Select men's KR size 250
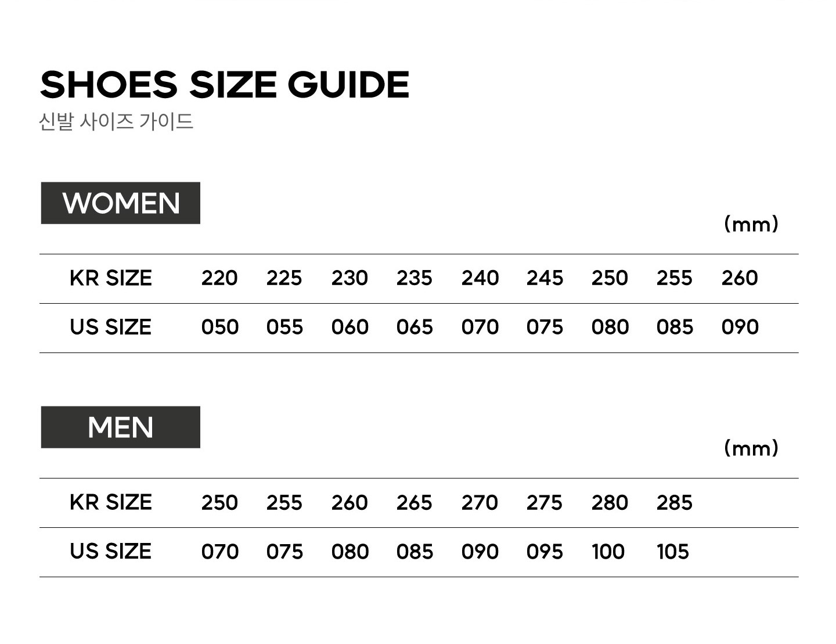This screenshot has height=644, width=836. point(219,502)
